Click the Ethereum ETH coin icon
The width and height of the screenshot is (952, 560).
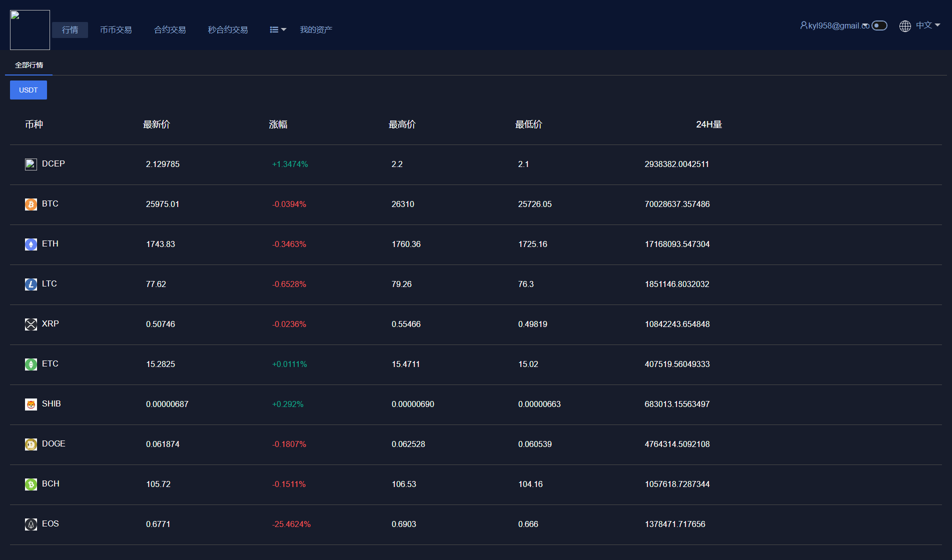point(31,244)
